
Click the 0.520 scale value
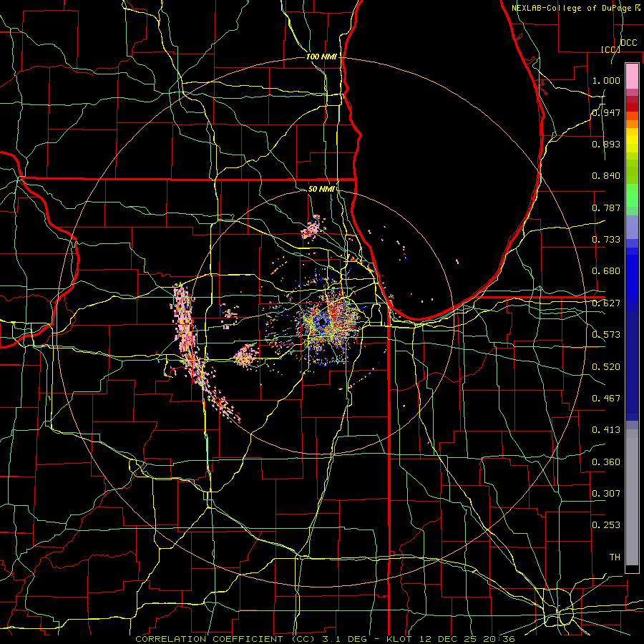pyautogui.click(x=606, y=367)
